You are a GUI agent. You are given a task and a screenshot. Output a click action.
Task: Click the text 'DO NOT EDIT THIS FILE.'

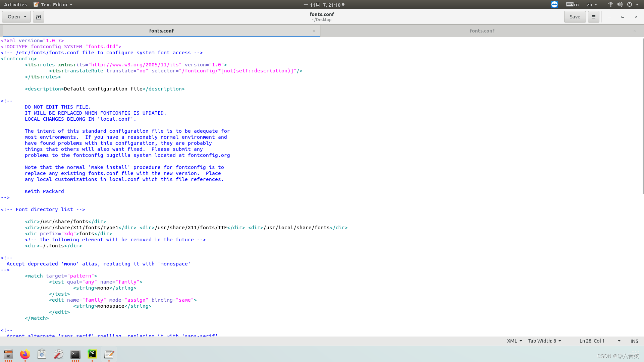58,107
